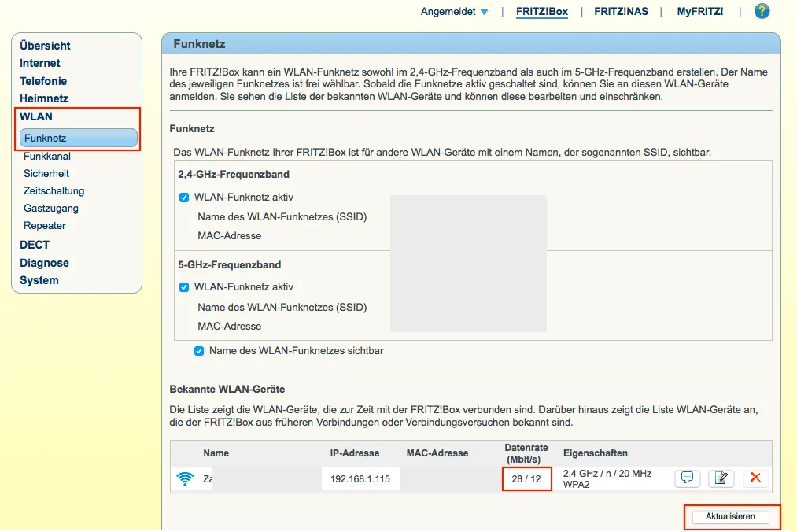
Task: Disable 5-GHz WLAN-Funknetz aktiv checkbox
Action: click(x=184, y=287)
